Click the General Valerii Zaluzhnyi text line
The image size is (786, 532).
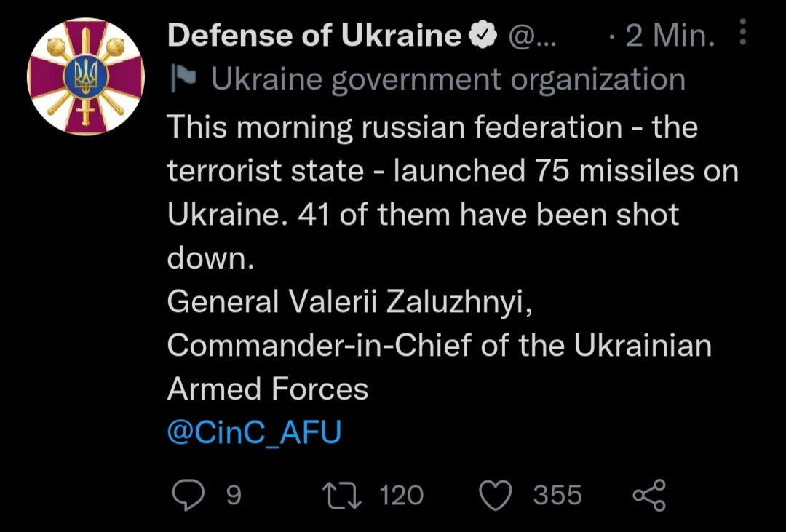point(350,302)
